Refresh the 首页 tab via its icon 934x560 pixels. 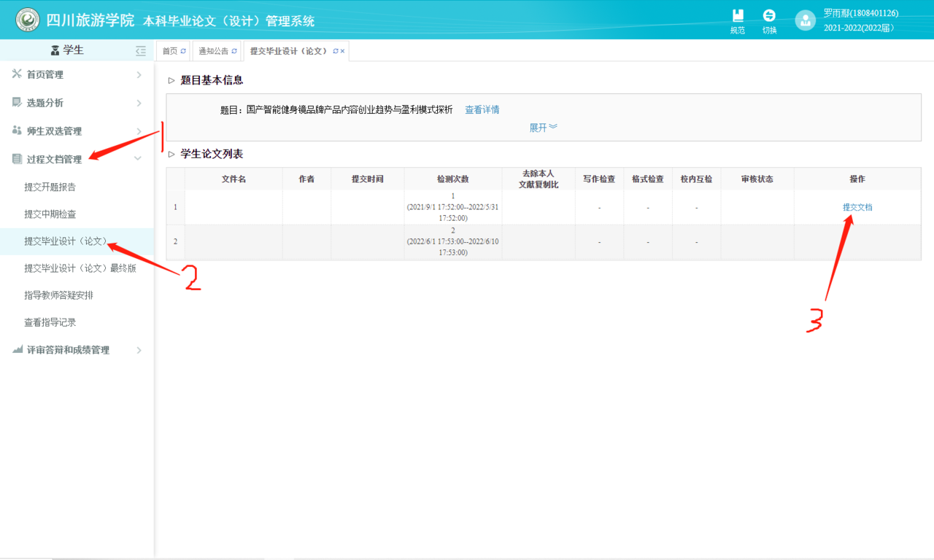click(183, 51)
